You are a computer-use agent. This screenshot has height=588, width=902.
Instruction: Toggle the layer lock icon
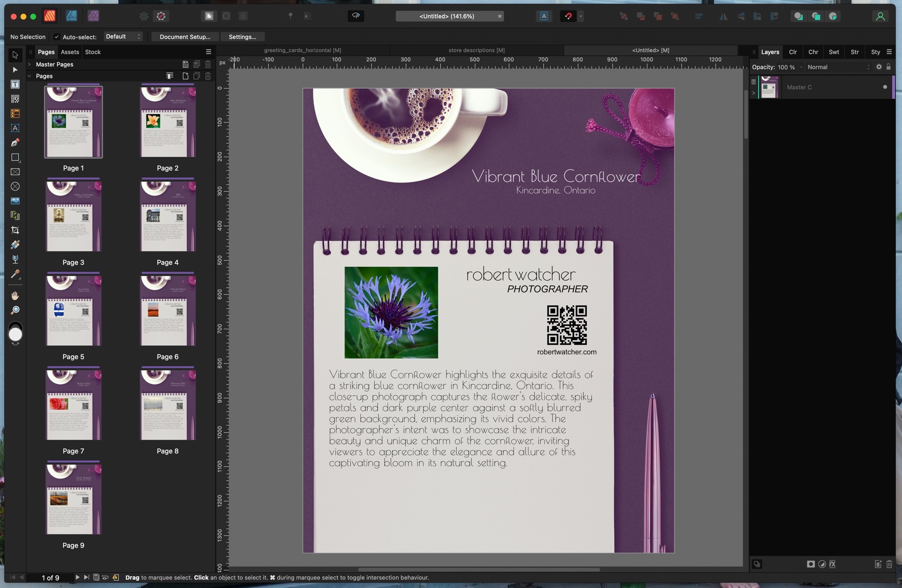(x=888, y=67)
